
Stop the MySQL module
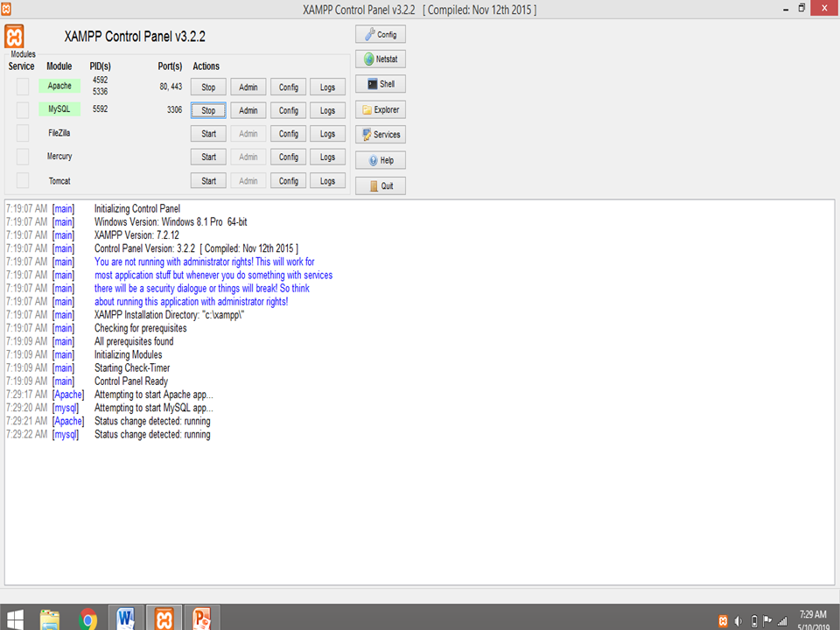pyautogui.click(x=208, y=110)
